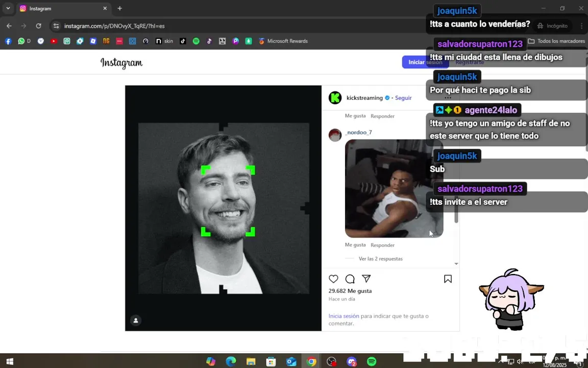Click Responder under _nordoo_7's comment
The image size is (588, 368).
pos(382,245)
